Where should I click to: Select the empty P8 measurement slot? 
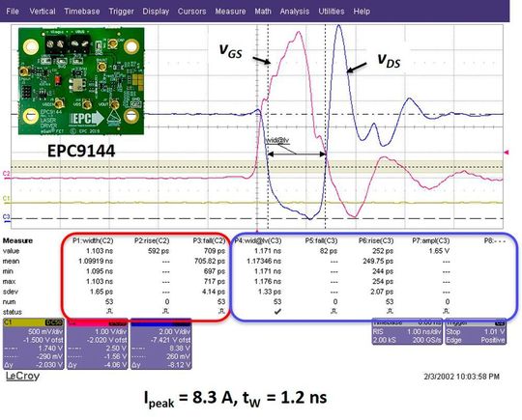(x=494, y=240)
